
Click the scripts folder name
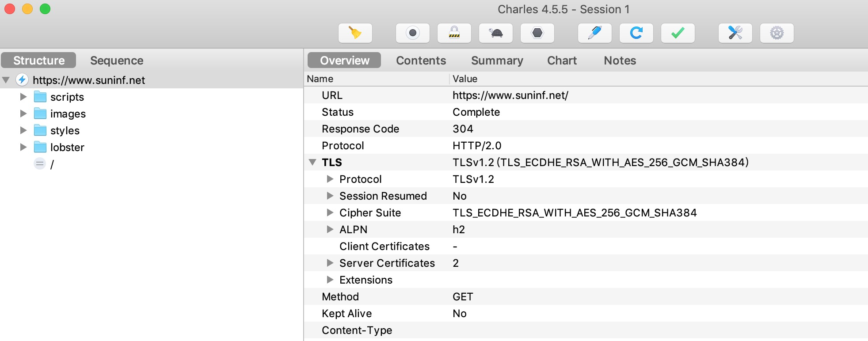[67, 97]
